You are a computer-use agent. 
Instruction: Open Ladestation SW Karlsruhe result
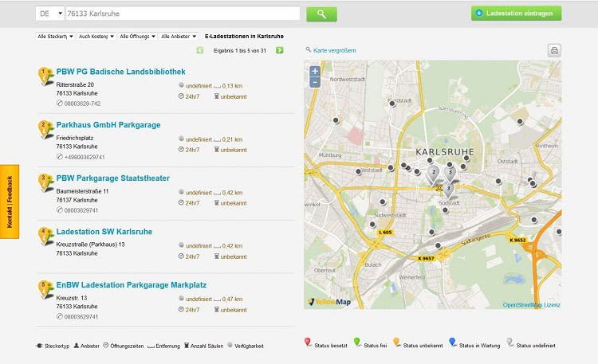coord(104,232)
